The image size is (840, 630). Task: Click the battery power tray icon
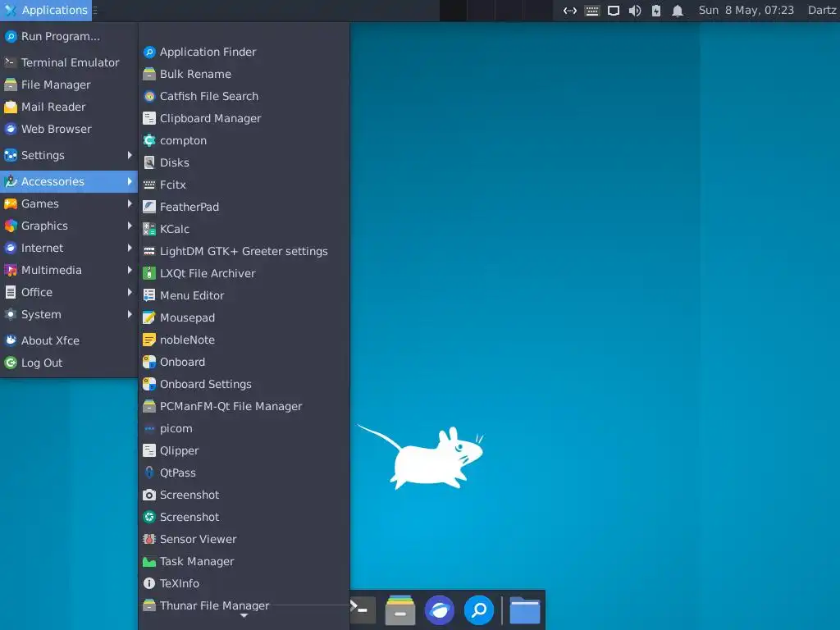[656, 11]
